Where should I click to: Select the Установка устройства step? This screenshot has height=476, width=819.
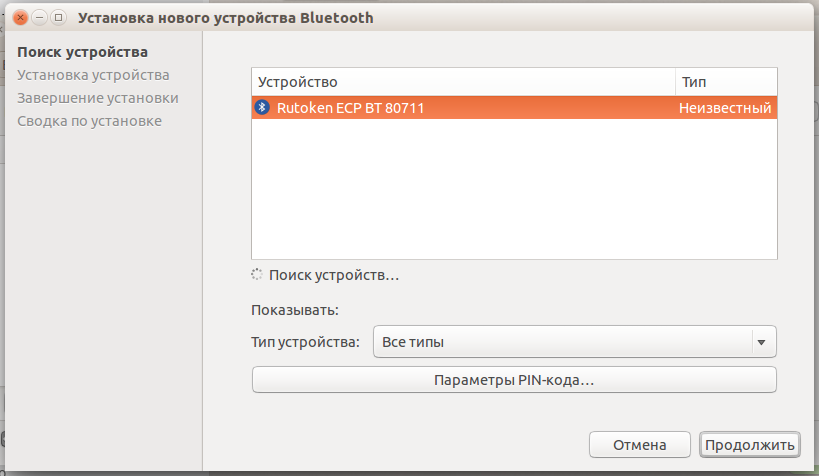(93, 75)
